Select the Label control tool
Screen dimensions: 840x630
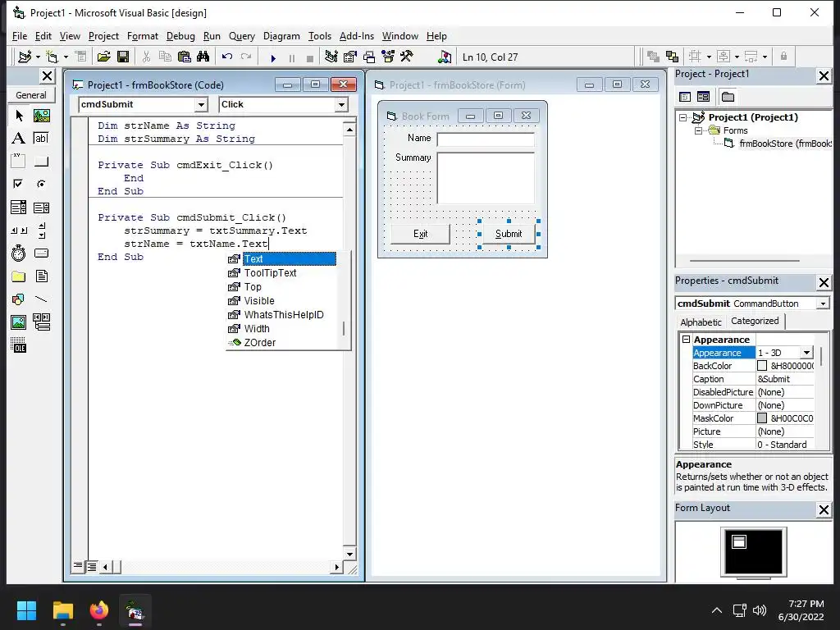click(x=19, y=138)
